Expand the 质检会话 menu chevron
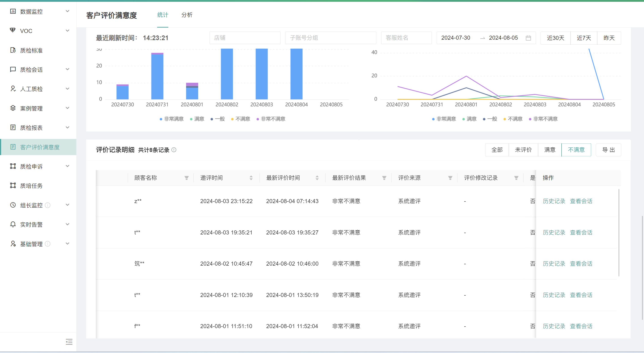The width and height of the screenshot is (644, 353). click(x=67, y=69)
